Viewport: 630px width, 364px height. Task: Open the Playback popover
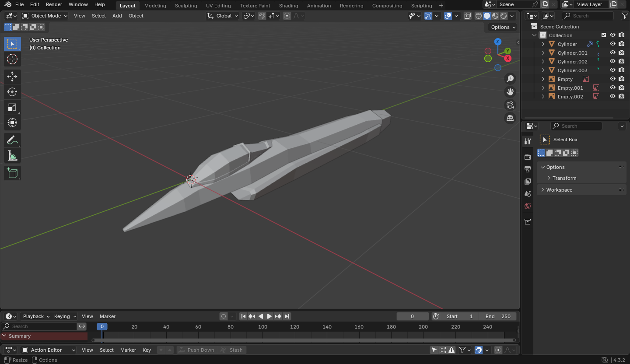pyautogui.click(x=35, y=316)
